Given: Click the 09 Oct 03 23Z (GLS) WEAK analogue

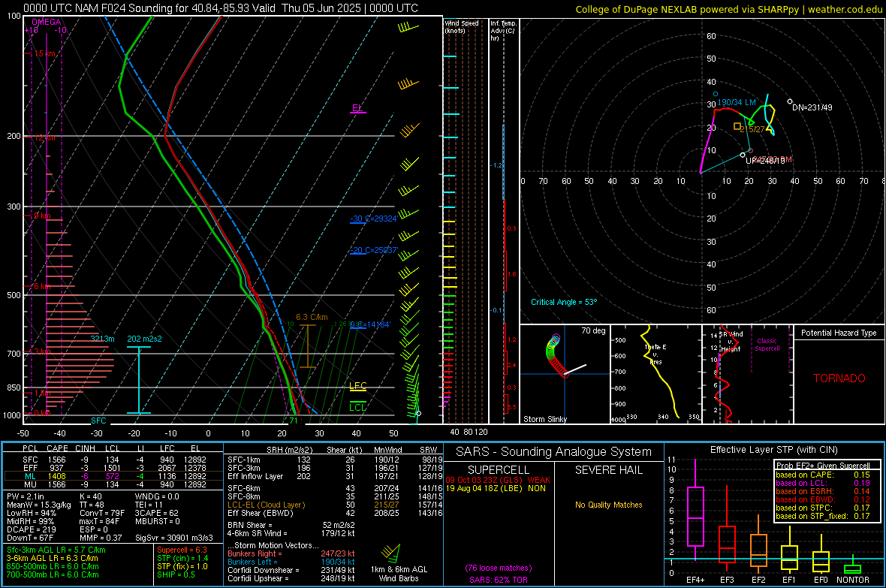Looking at the screenshot, I should (497, 480).
